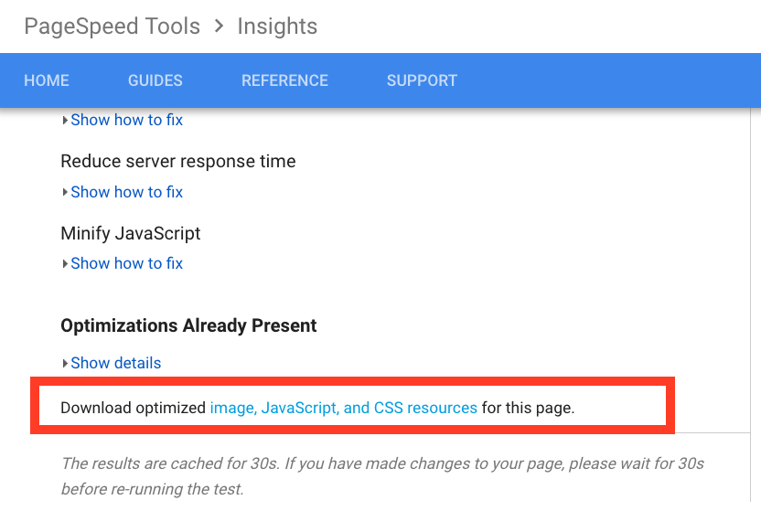This screenshot has height=532, width=761.
Task: Select the SUPPORT tab
Action: (422, 80)
